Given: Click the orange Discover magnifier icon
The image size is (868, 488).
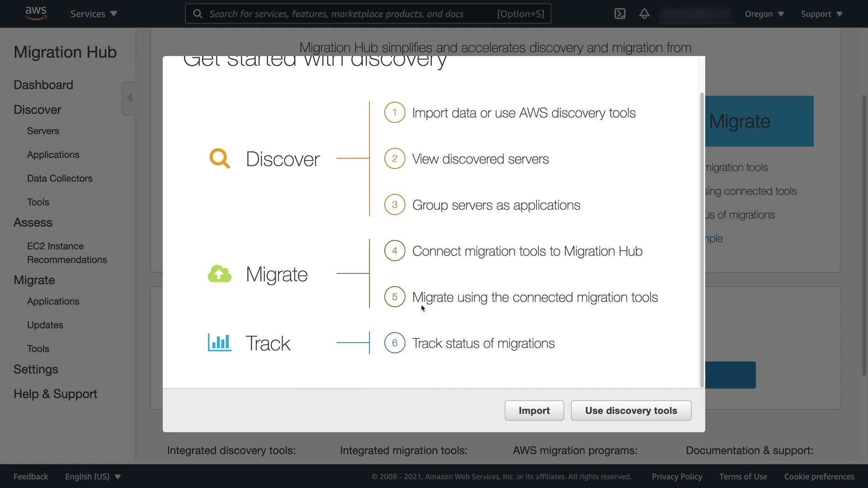Looking at the screenshot, I should tap(220, 159).
